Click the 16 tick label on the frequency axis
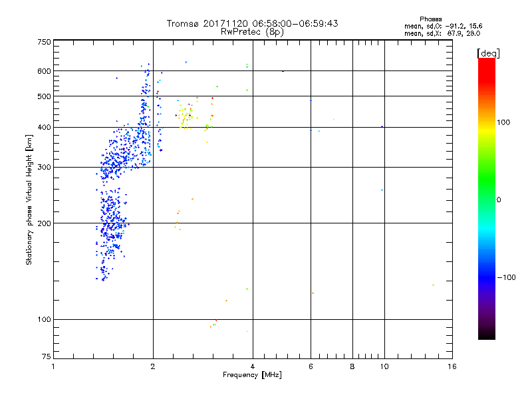Viewport: 532px width, 399px height. pos(452,367)
